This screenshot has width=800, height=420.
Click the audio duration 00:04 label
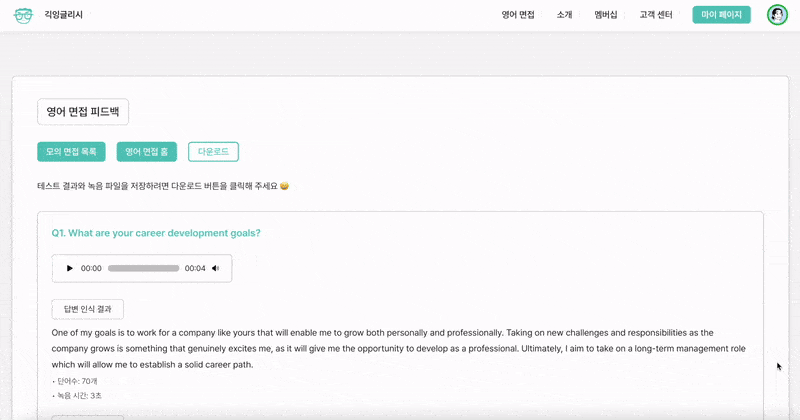tap(195, 268)
